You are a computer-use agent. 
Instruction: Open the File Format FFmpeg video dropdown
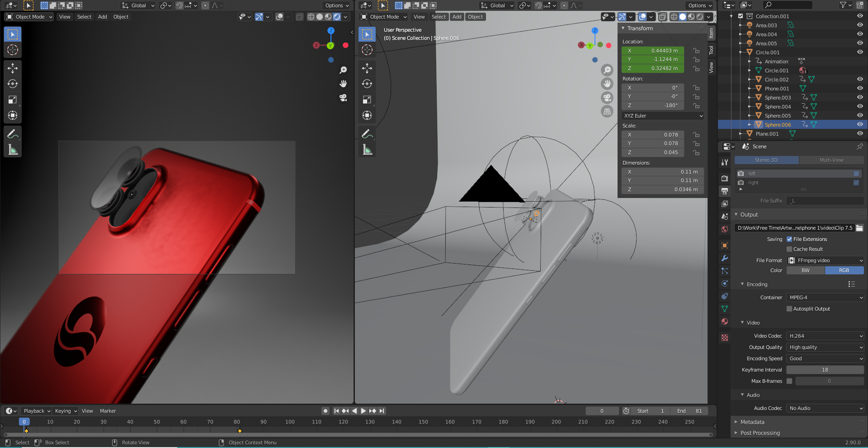click(825, 260)
